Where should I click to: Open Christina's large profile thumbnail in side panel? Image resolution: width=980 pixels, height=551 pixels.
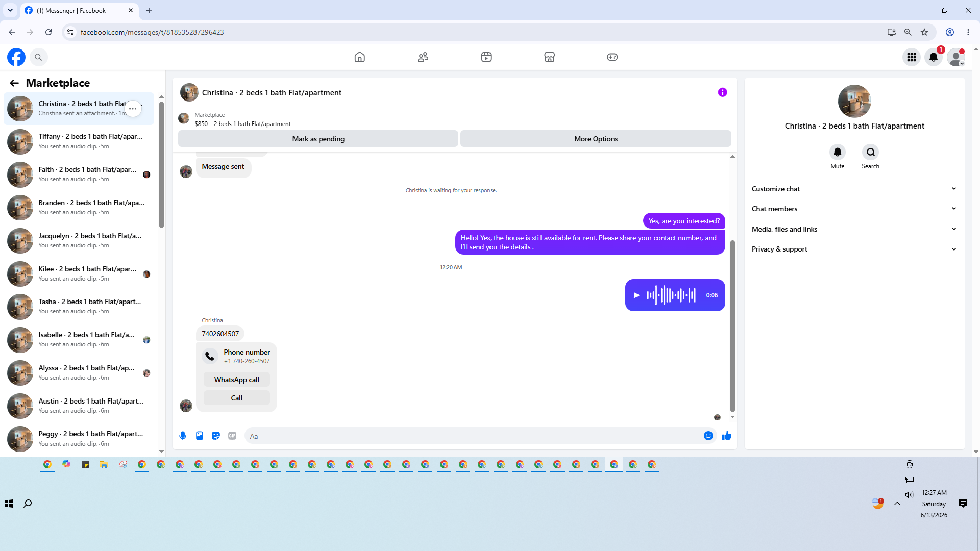tap(854, 101)
